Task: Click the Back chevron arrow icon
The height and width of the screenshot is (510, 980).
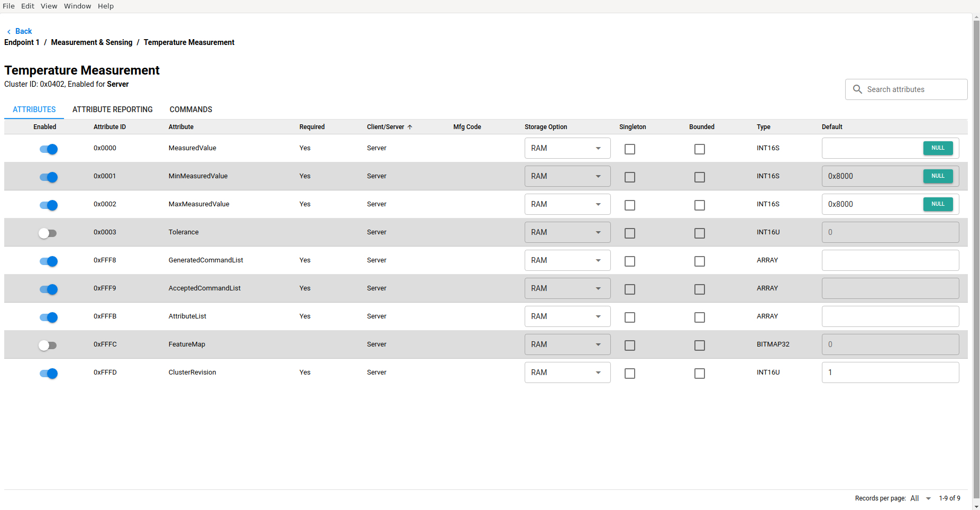Action: pos(9,32)
